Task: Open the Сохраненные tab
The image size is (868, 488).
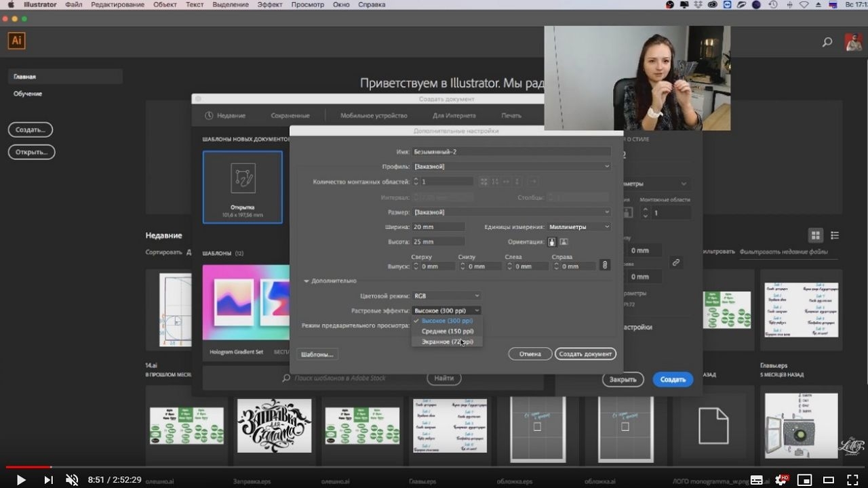Action: 290,116
